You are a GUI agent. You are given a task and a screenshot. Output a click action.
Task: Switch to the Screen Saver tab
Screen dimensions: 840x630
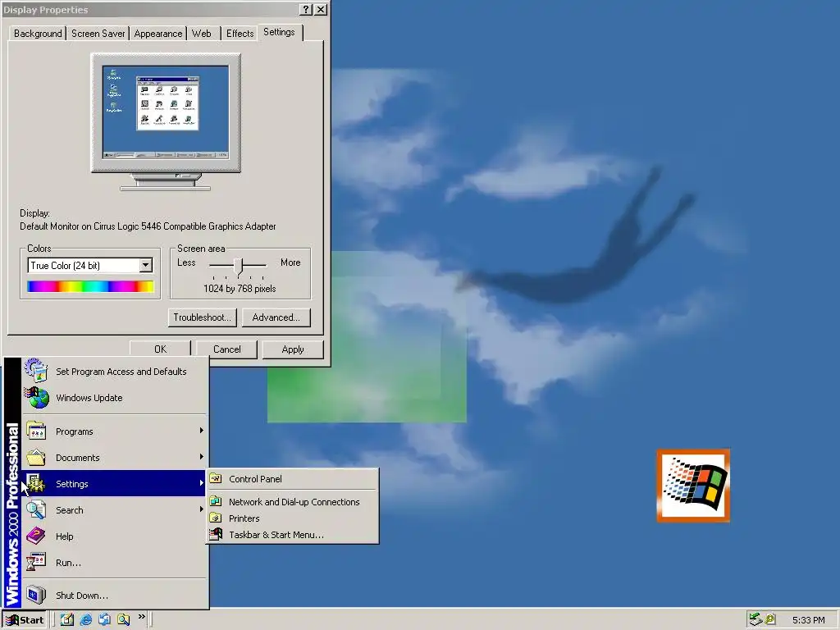coord(98,33)
